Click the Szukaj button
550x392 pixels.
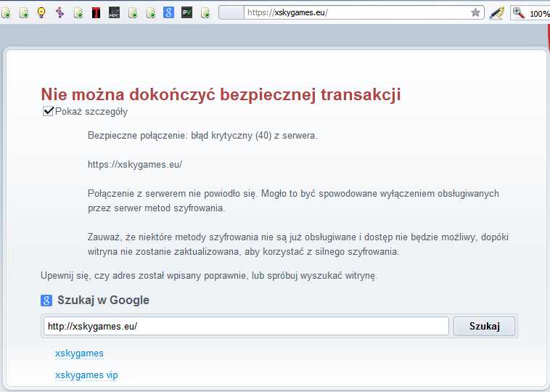(x=485, y=327)
